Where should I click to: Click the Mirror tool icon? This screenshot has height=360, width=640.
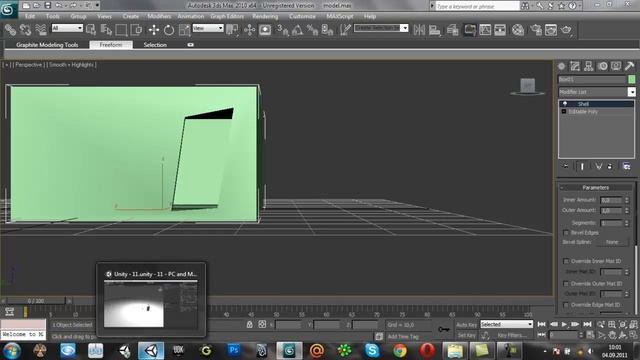pyautogui.click(x=419, y=30)
